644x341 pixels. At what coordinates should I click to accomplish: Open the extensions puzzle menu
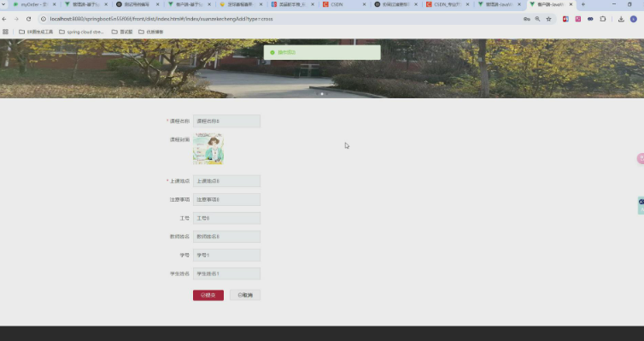tap(603, 19)
